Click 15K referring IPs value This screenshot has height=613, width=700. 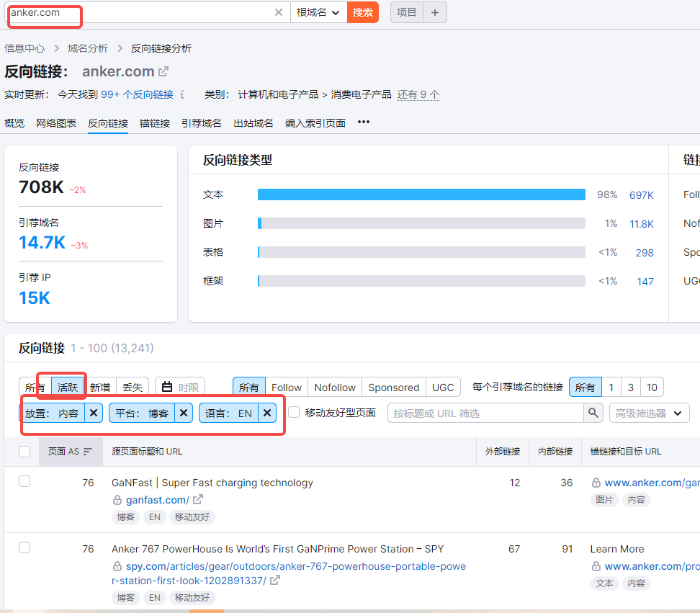[35, 297]
